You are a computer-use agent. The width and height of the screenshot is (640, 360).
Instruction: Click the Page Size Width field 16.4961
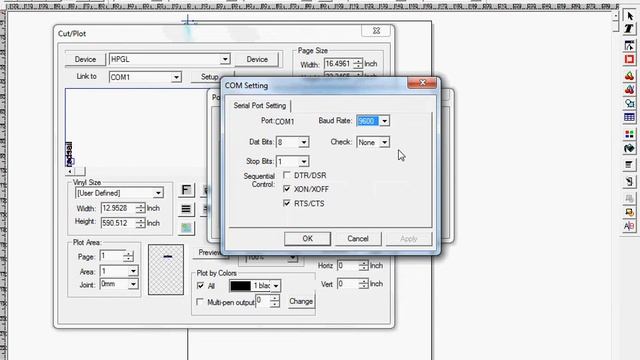point(338,64)
